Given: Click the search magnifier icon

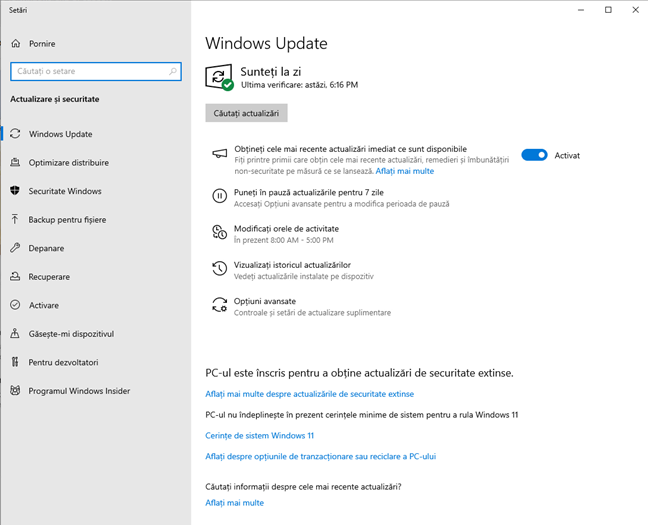Looking at the screenshot, I should click(x=174, y=72).
